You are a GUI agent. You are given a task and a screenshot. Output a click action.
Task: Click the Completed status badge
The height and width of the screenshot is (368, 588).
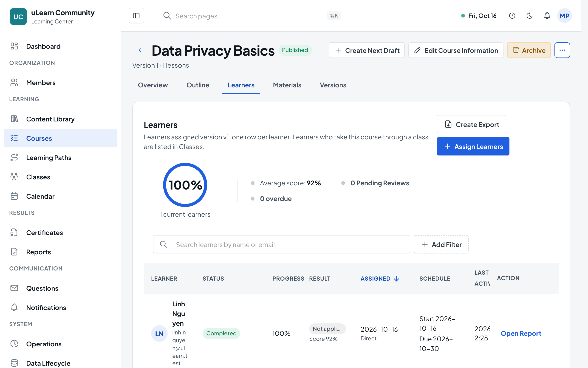[x=221, y=333]
